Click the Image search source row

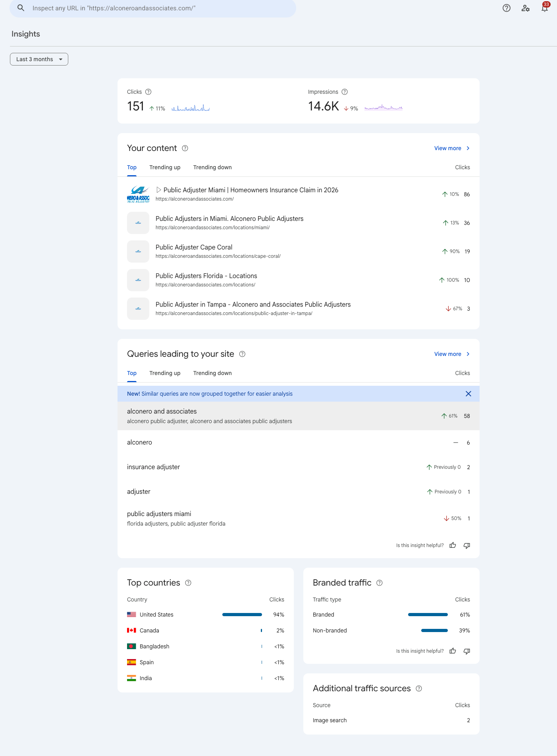[x=391, y=720]
